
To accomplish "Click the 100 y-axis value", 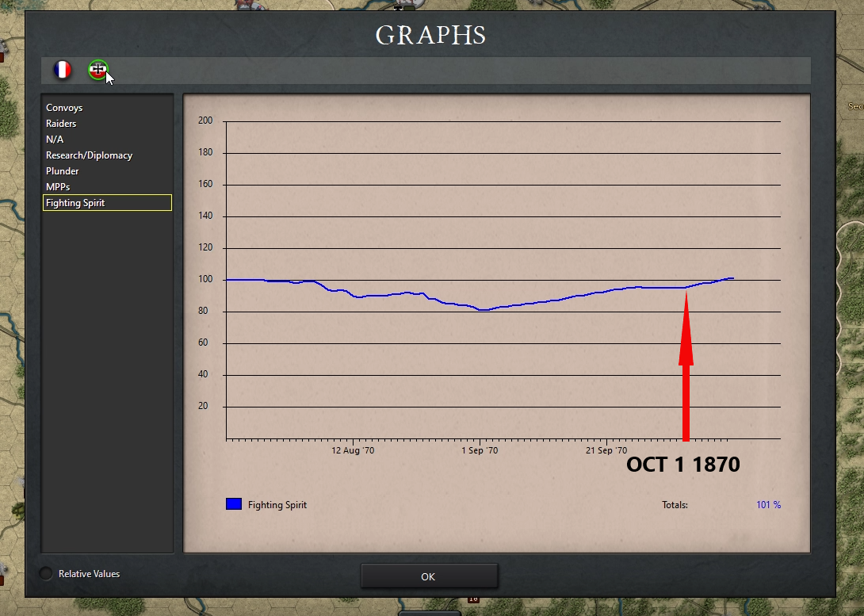I will [x=205, y=279].
